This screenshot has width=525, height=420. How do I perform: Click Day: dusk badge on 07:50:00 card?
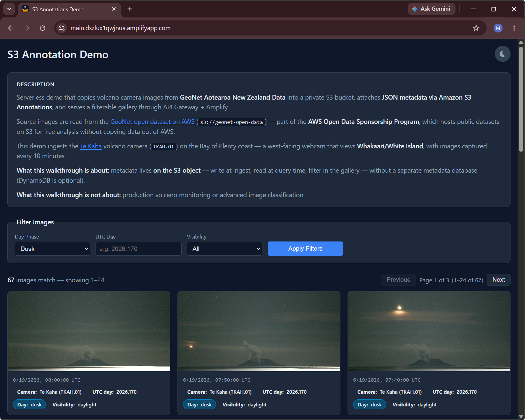click(x=199, y=405)
